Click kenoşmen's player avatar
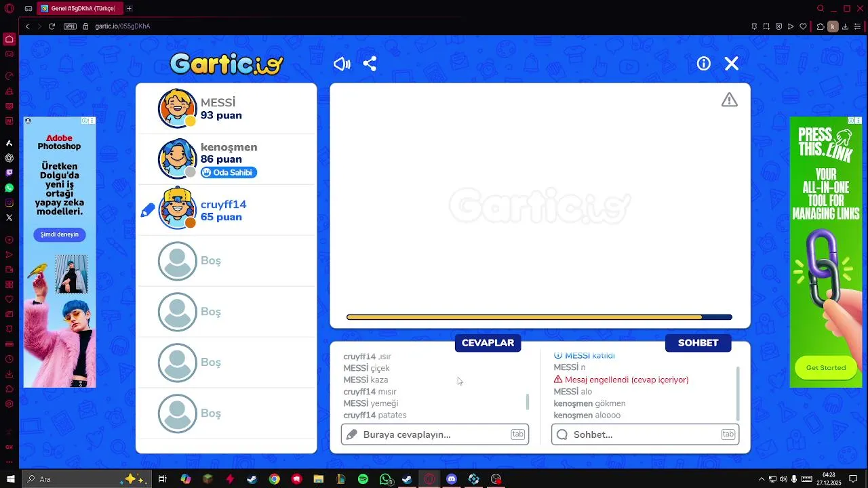This screenshot has width=868, height=488. point(178,159)
